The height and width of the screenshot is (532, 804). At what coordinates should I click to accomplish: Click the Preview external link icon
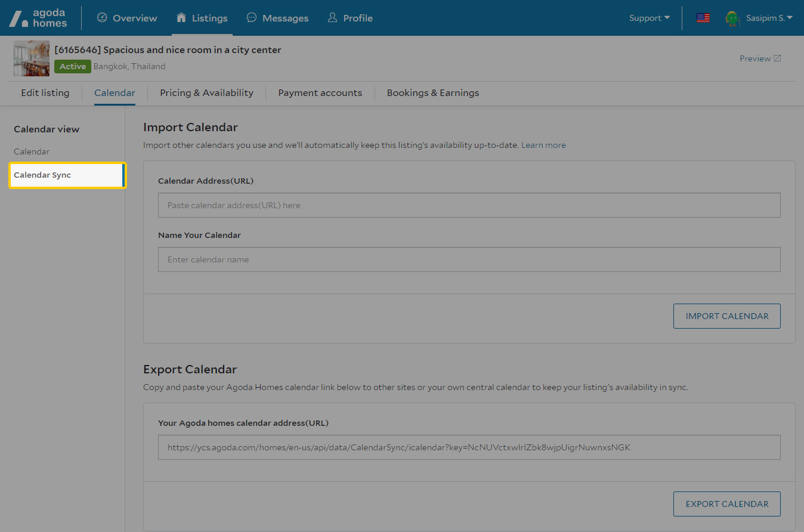777,58
